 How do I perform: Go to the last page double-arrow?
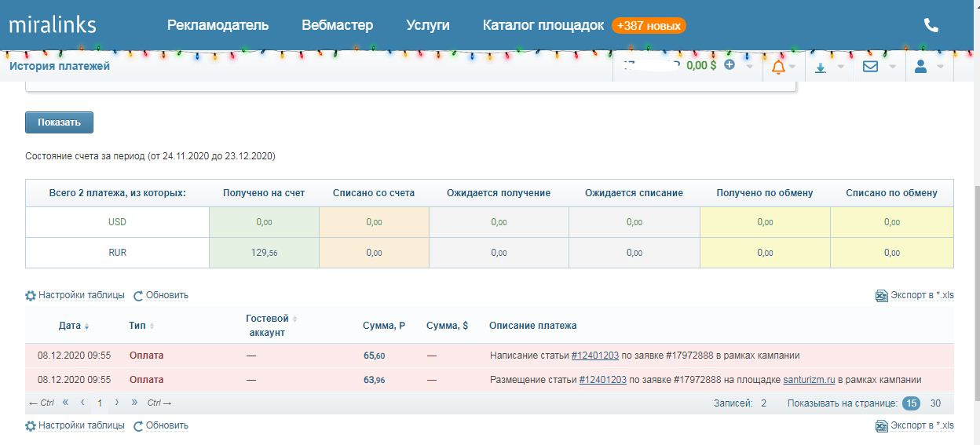pyautogui.click(x=134, y=403)
